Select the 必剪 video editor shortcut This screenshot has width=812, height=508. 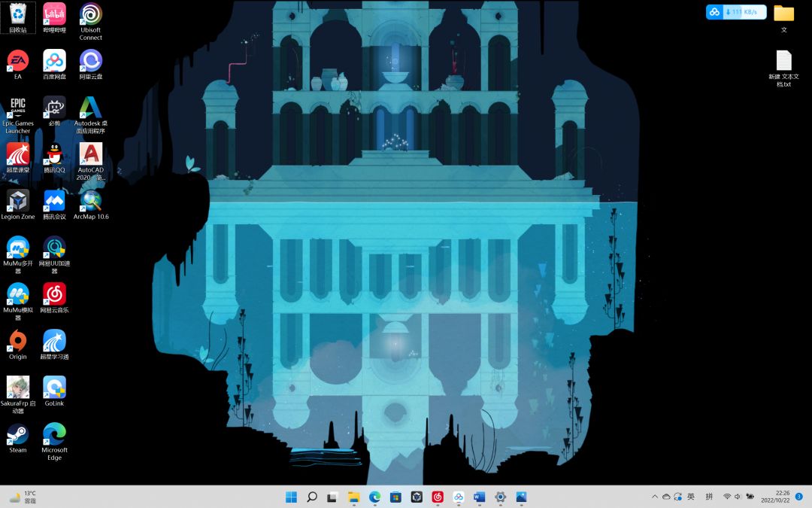click(54, 111)
